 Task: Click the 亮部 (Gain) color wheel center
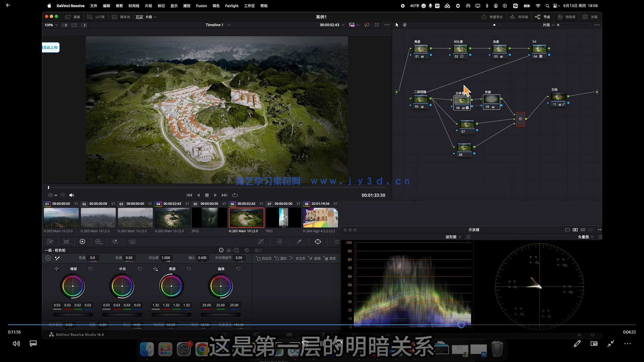coord(171,286)
